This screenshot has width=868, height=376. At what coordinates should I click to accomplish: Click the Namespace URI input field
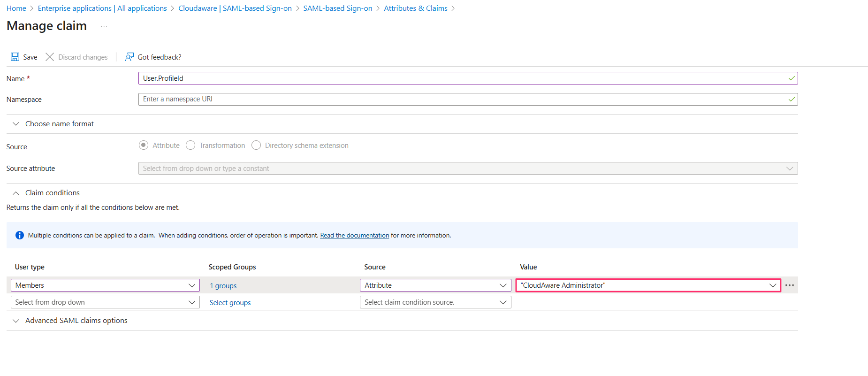[x=464, y=99]
